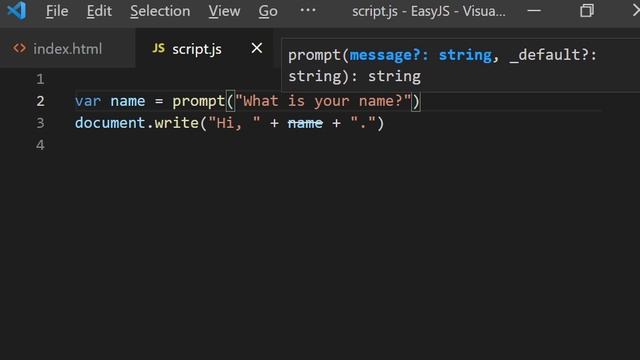Minimize the Visual Studio Code window
The width and height of the screenshot is (640, 360).
[x=534, y=11]
